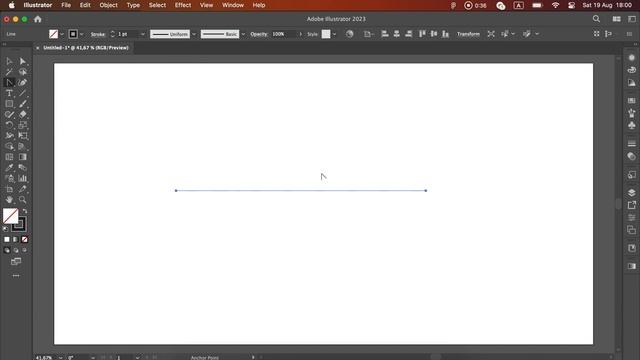This screenshot has height=360, width=640.
Task: Open the search icon in title bar
Action: tap(596, 19)
